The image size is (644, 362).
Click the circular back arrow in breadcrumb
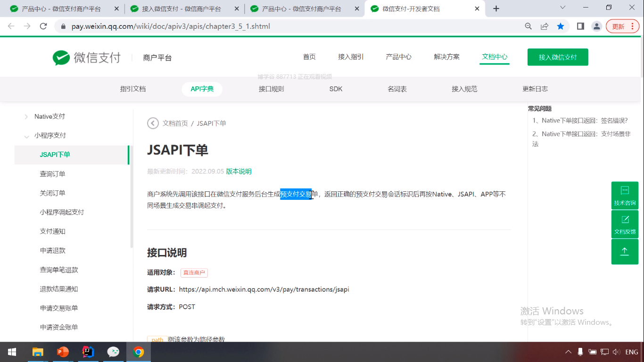pyautogui.click(x=153, y=123)
